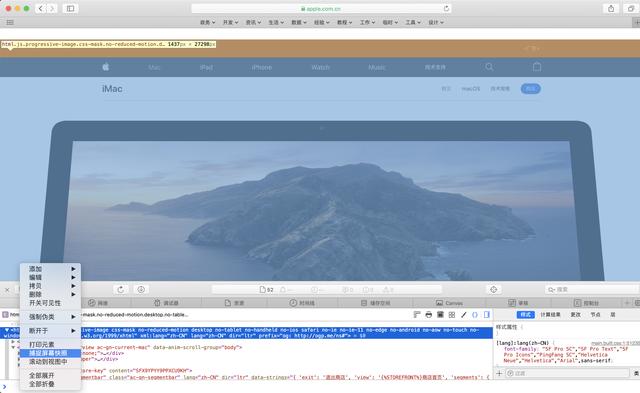Click the inspector reload page icon
The image size is (640, 393).
tap(120, 289)
